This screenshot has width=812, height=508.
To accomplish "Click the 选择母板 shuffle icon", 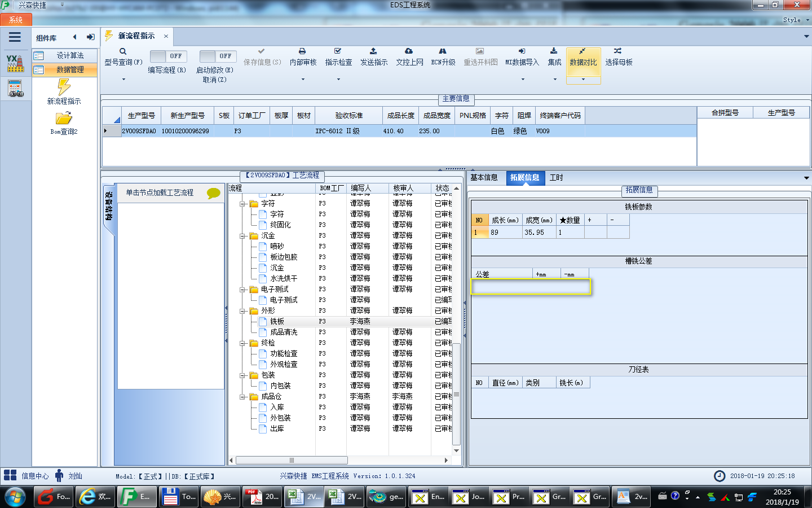I will coord(618,51).
